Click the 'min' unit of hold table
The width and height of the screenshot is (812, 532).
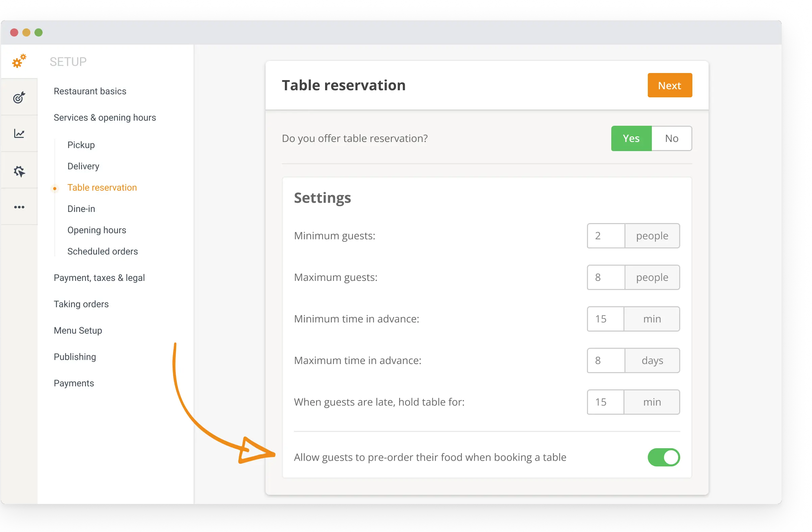[x=652, y=402]
